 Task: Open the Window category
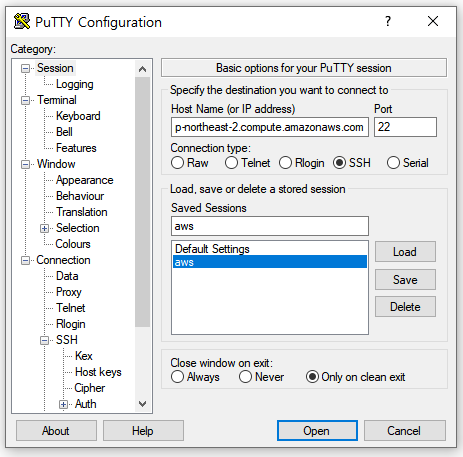56,164
